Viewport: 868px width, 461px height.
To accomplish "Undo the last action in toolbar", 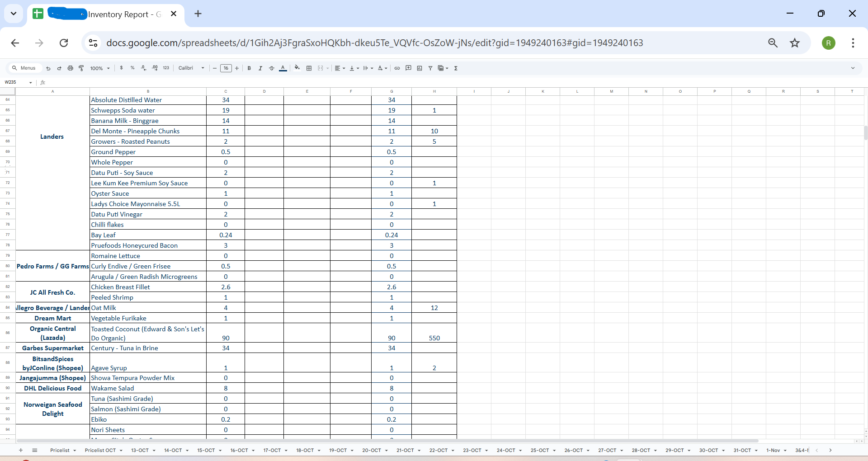I will tap(48, 68).
